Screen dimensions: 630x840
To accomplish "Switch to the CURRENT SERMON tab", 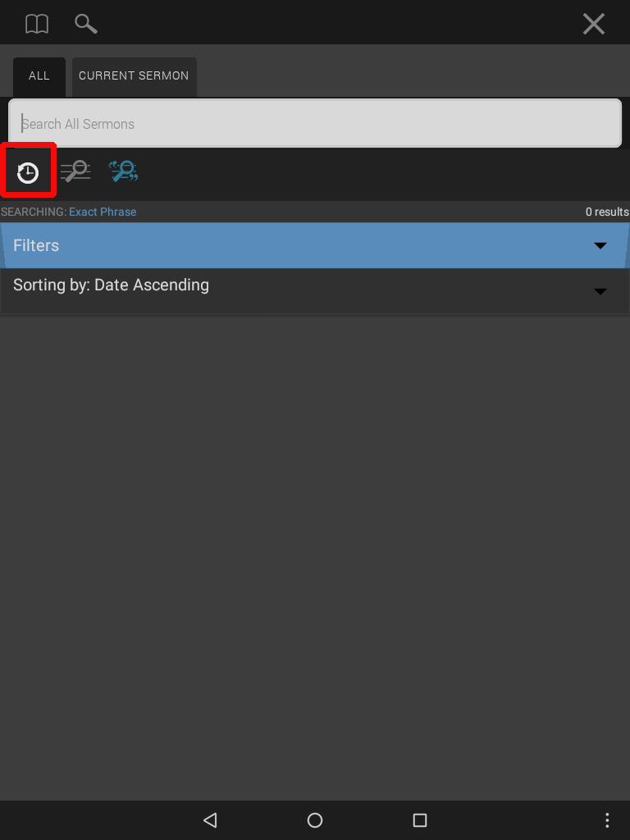I will pos(134,76).
